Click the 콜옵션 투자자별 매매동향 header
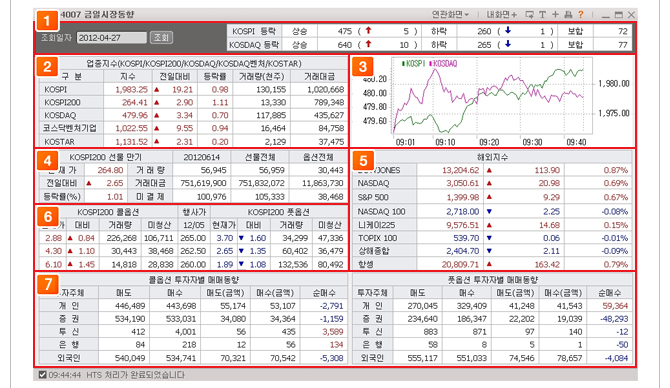670x388 pixels. (193, 280)
